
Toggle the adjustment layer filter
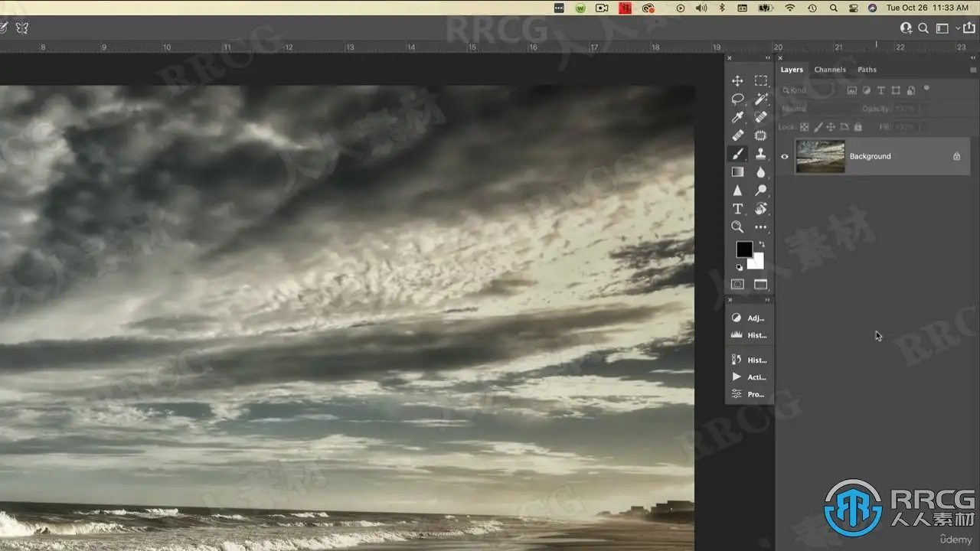click(867, 90)
